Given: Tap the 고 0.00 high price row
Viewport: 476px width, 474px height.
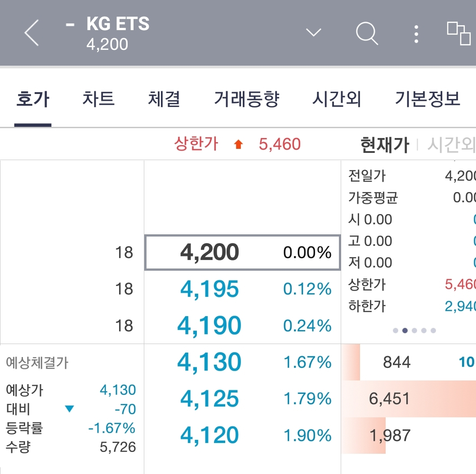Looking at the screenshot, I should [x=412, y=241].
